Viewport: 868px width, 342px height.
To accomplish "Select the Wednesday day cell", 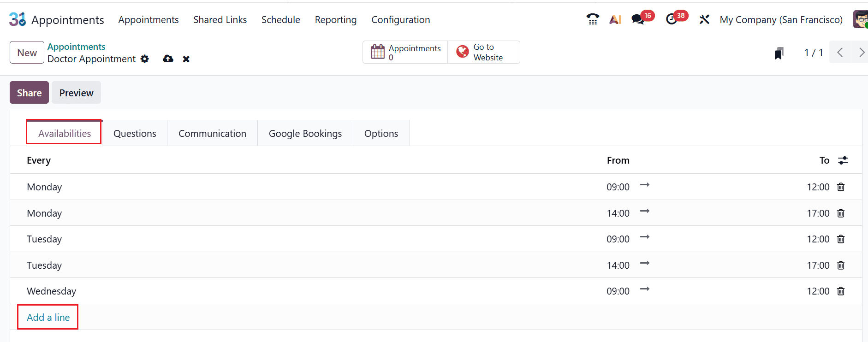I will 51,291.
